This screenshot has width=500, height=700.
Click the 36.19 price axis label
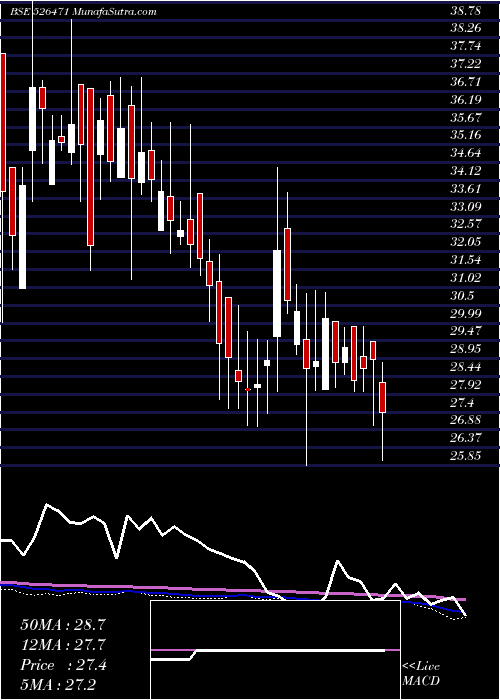pos(465,100)
